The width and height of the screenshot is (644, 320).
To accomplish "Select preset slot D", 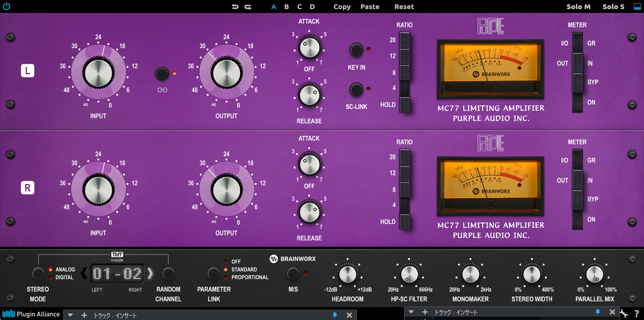I will (x=312, y=7).
